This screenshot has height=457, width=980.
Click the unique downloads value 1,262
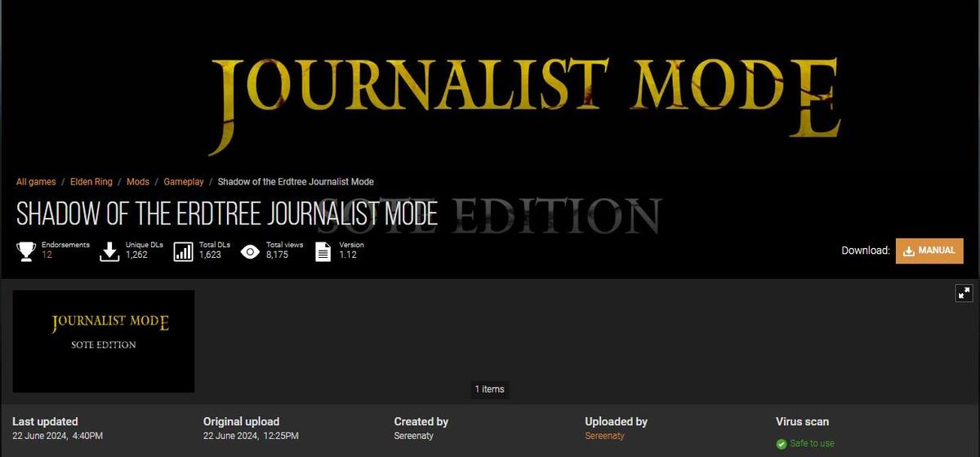[x=136, y=255]
